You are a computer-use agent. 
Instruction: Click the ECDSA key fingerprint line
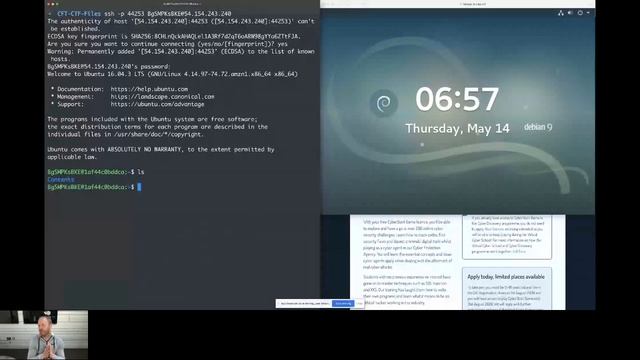point(174,36)
